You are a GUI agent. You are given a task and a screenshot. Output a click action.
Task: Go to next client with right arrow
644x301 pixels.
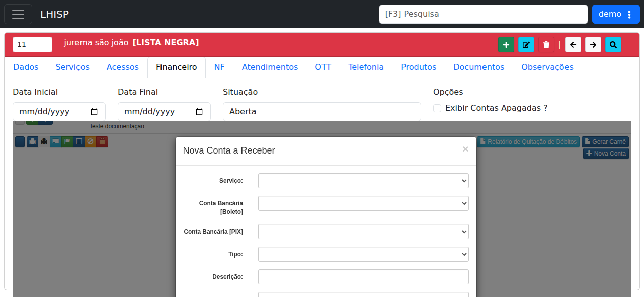click(x=593, y=45)
